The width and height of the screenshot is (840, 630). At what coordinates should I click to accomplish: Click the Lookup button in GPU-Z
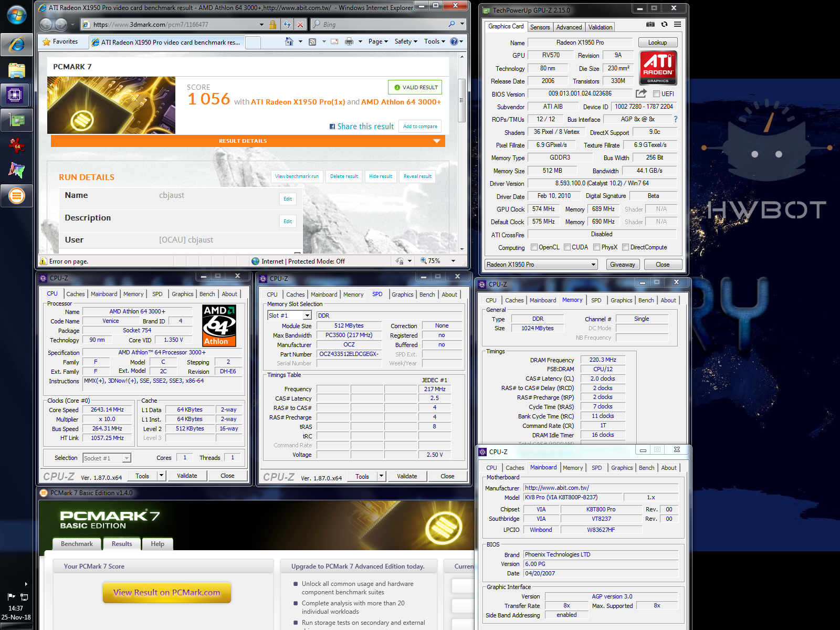(x=657, y=43)
